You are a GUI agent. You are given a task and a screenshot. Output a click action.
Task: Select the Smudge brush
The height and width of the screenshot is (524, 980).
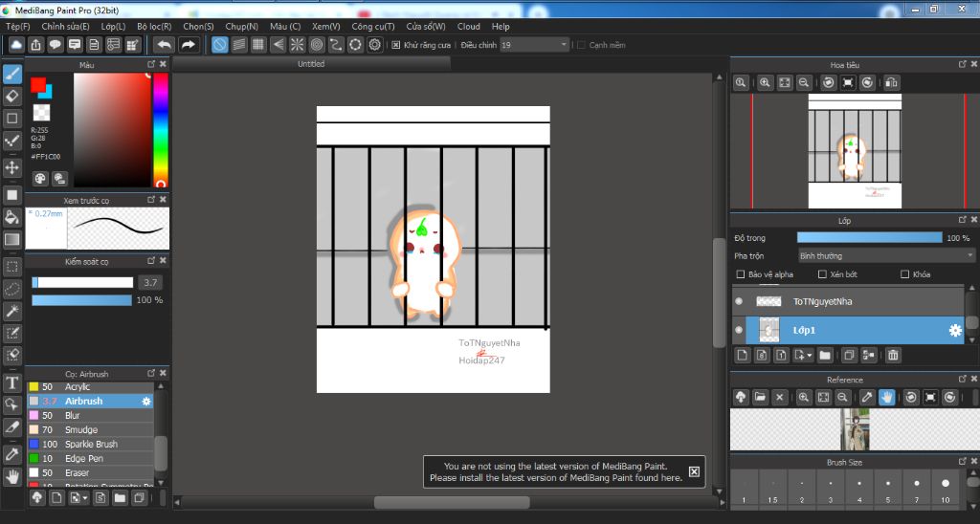[90, 429]
